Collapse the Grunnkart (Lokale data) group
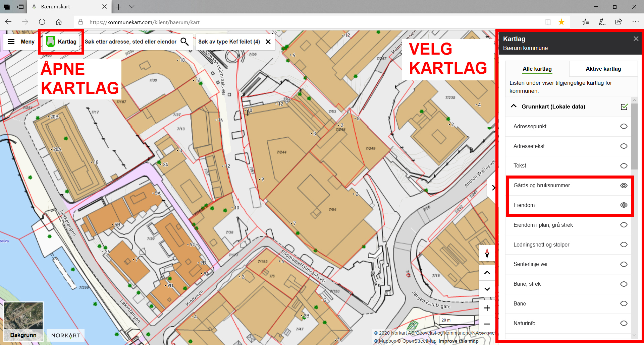The image size is (644, 345). [514, 106]
